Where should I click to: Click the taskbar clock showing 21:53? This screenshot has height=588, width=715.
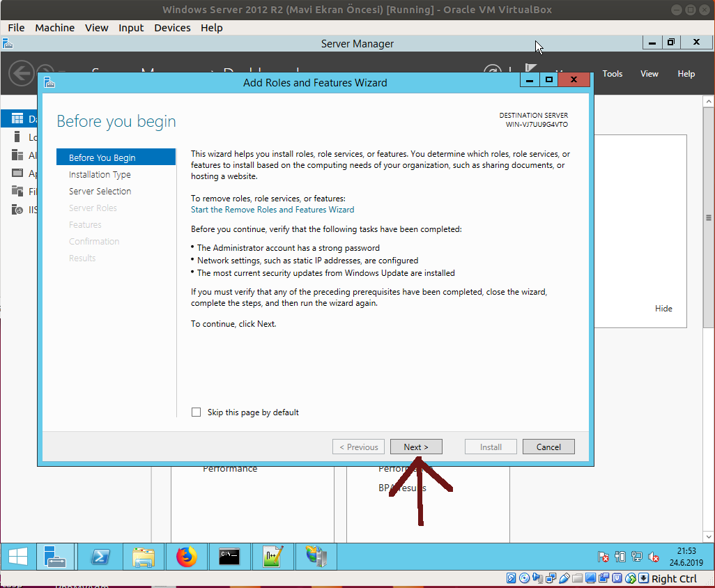pyautogui.click(x=686, y=557)
